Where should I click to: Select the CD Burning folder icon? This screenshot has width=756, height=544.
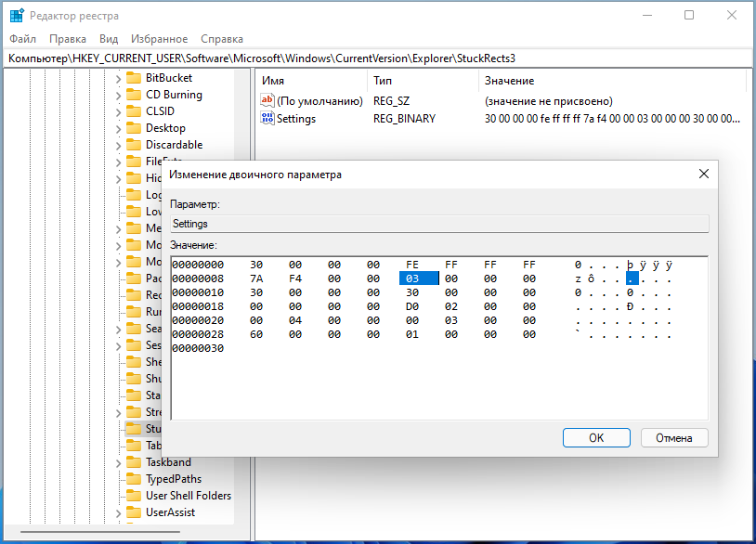click(x=133, y=95)
